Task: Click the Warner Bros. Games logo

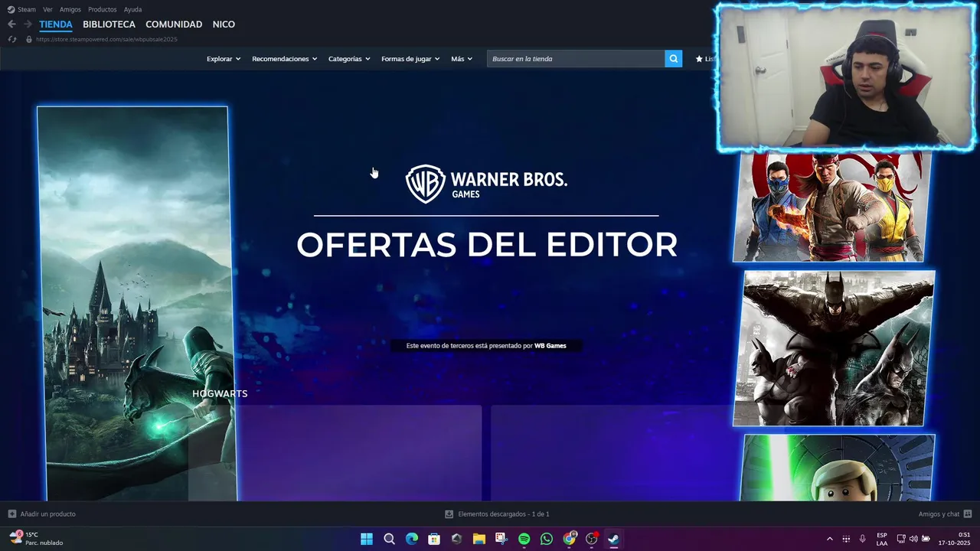Action: tap(486, 184)
